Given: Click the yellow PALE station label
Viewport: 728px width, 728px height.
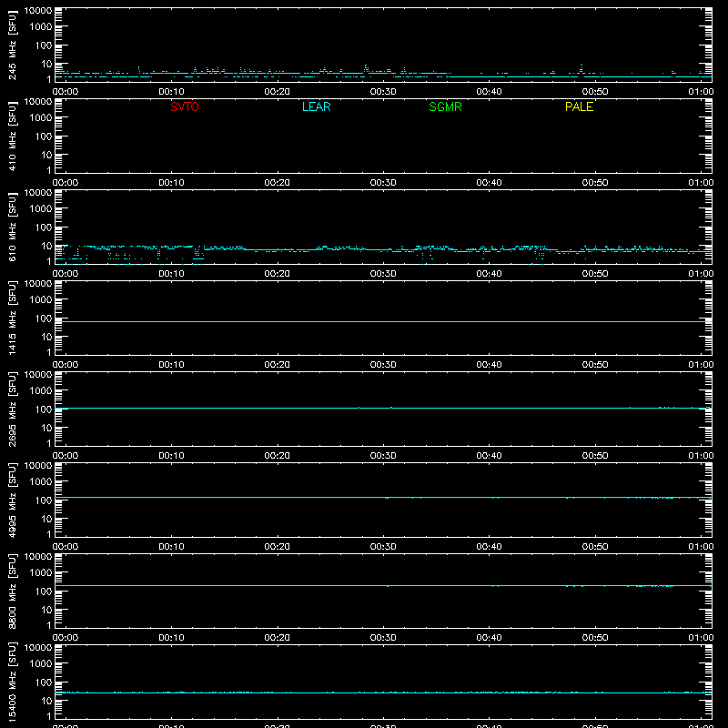Looking at the screenshot, I should [x=579, y=106].
